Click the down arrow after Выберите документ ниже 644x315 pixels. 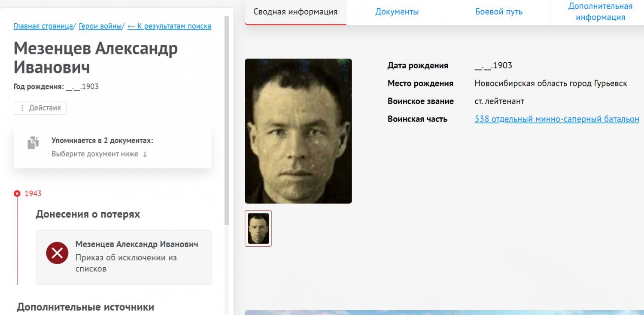145,154
